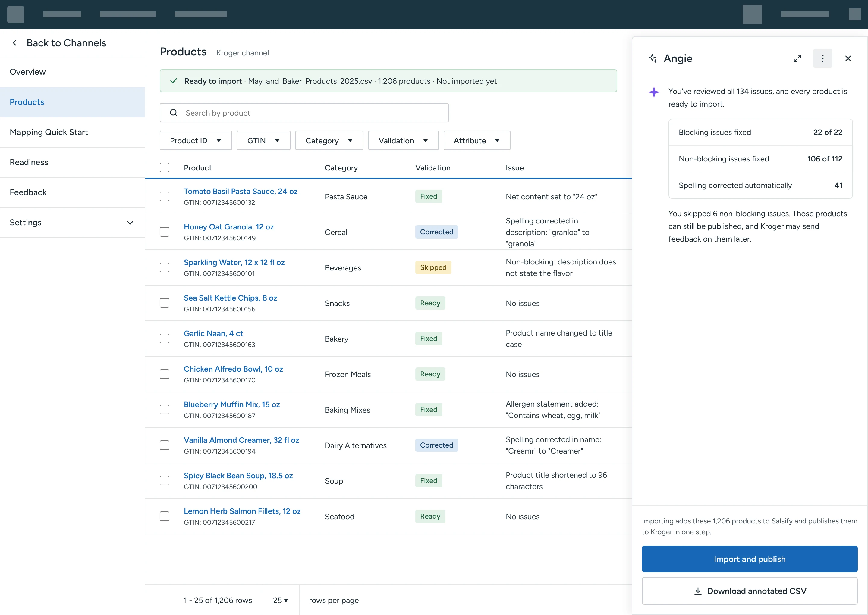Click the Angie sparkle icon in header
This screenshot has width=868, height=615.
653,58
